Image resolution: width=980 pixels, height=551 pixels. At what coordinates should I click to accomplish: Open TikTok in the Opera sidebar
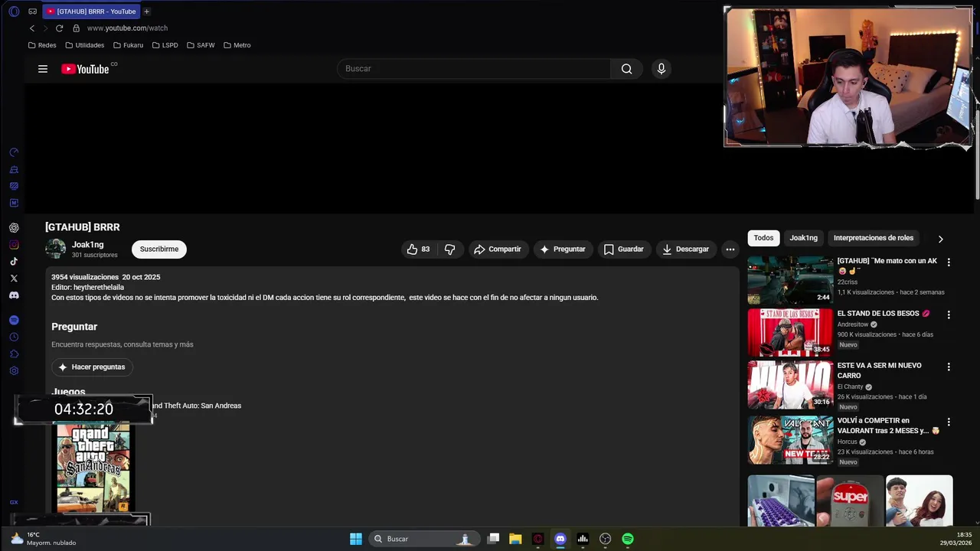tap(14, 262)
